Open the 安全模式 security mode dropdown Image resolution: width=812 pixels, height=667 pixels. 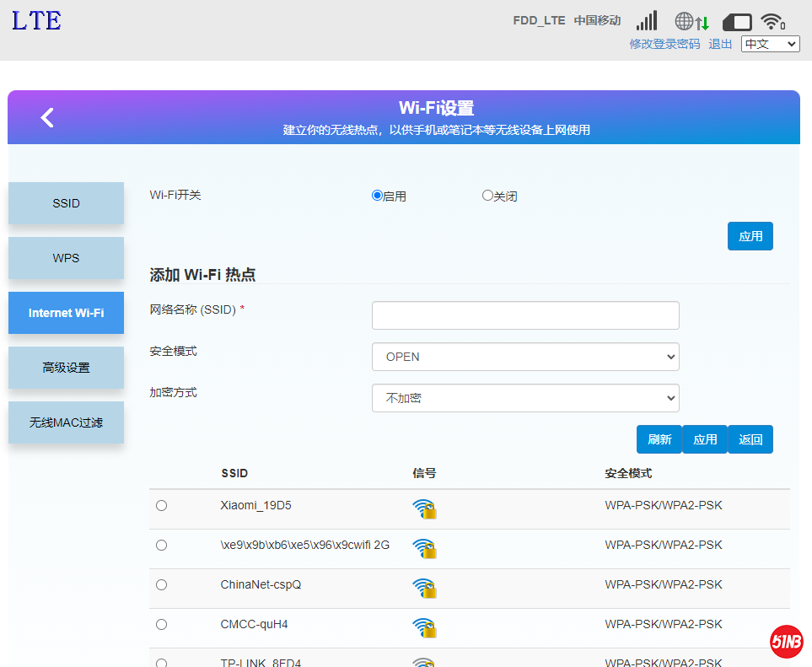point(525,357)
